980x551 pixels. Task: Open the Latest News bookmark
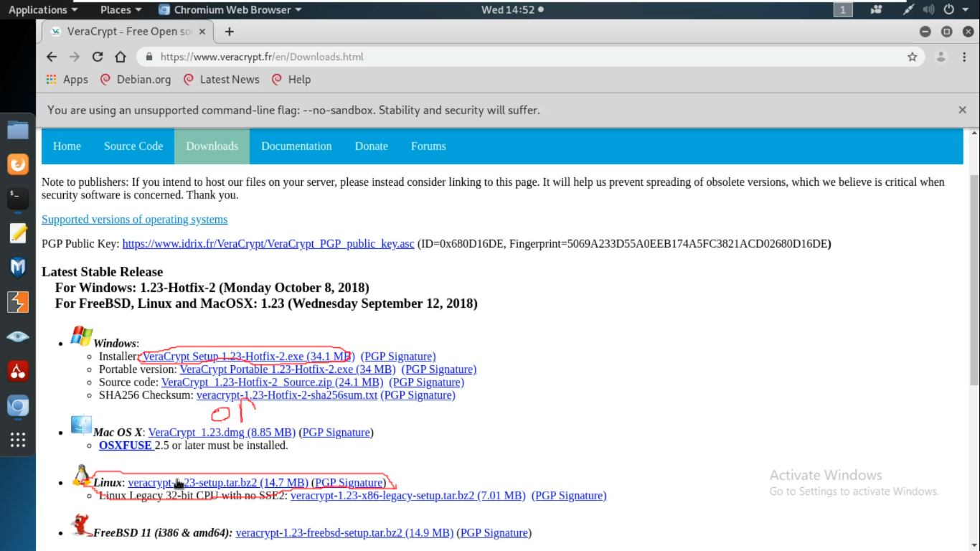click(222, 80)
